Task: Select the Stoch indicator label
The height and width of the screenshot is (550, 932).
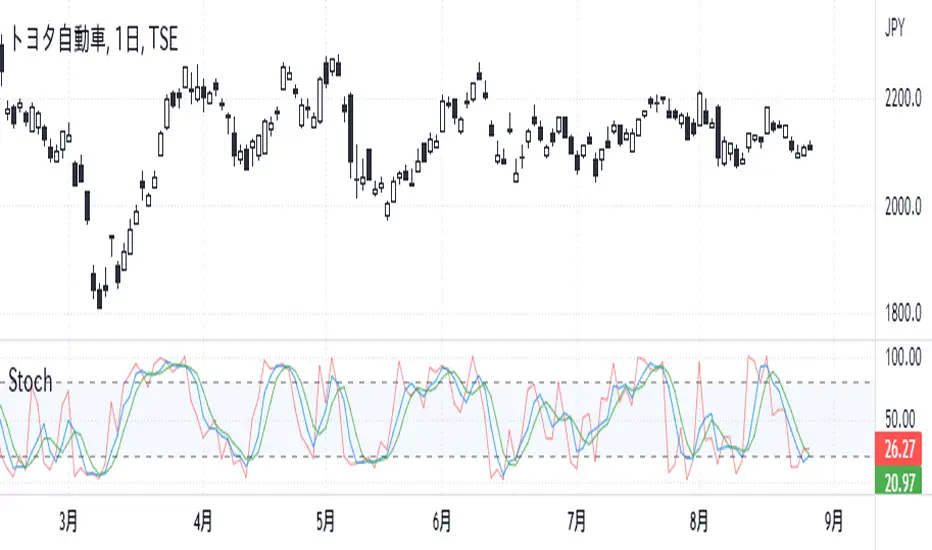Action: pyautogui.click(x=30, y=381)
